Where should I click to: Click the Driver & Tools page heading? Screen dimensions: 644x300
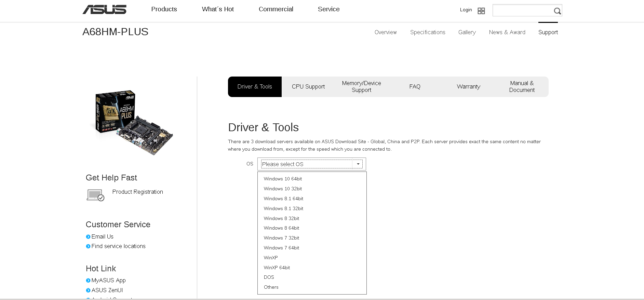(x=263, y=127)
